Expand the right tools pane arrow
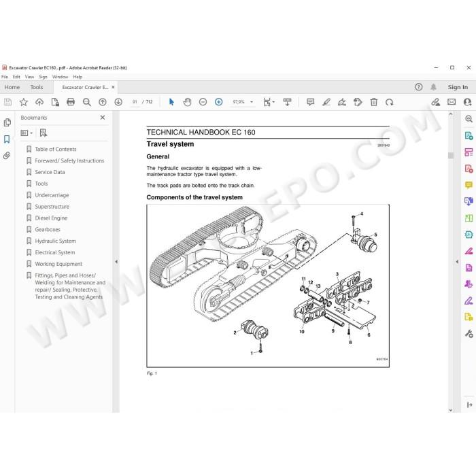 tap(457, 262)
